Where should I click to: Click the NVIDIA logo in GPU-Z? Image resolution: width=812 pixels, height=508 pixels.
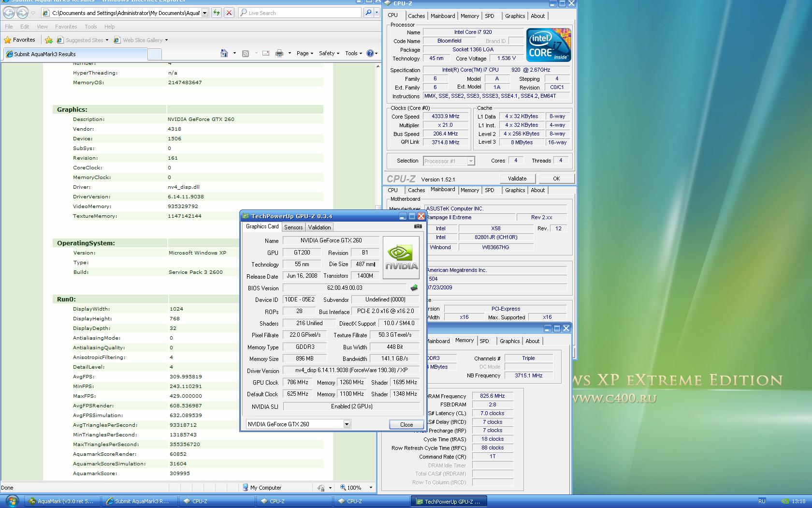[x=401, y=257]
